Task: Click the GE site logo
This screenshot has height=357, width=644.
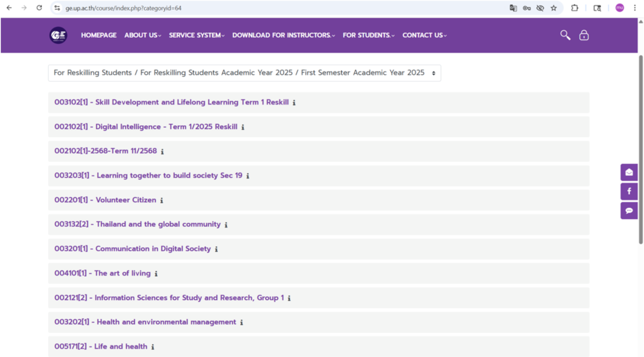Action: [58, 35]
